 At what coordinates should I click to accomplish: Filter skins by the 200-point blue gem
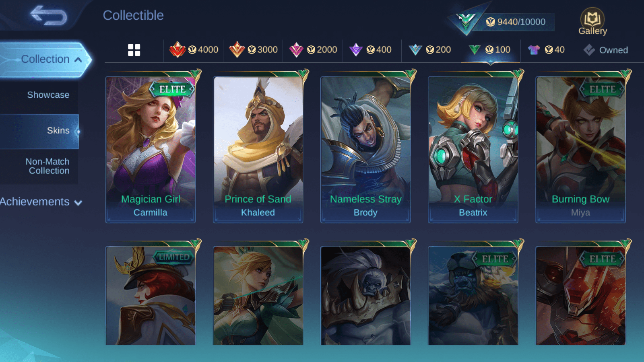coord(429,50)
